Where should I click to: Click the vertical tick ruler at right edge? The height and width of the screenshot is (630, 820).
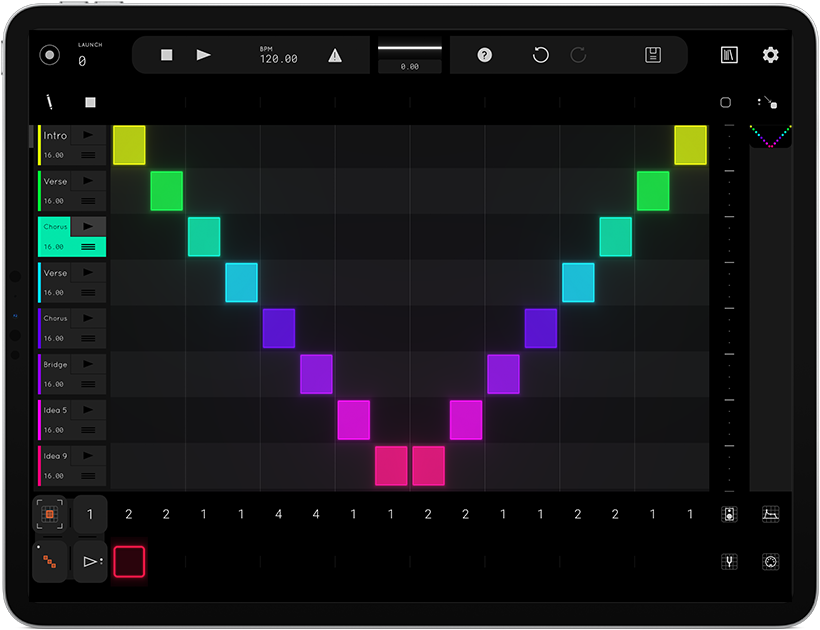[730, 308]
